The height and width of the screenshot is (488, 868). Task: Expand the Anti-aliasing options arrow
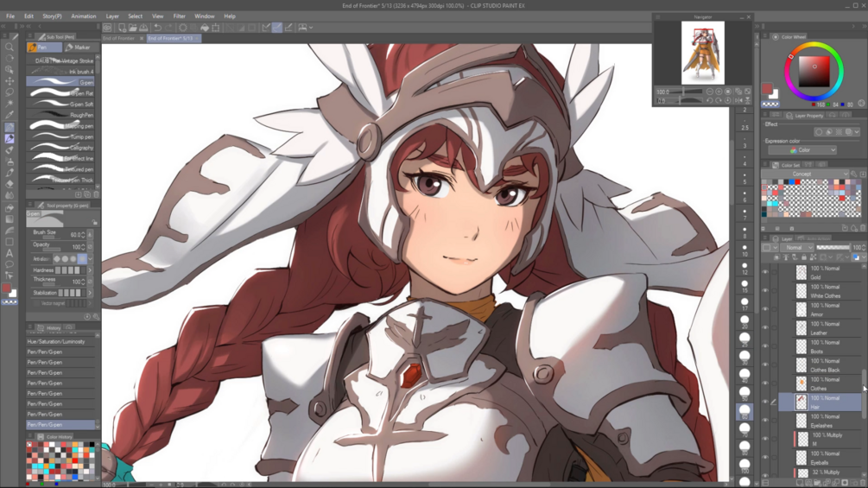90,259
